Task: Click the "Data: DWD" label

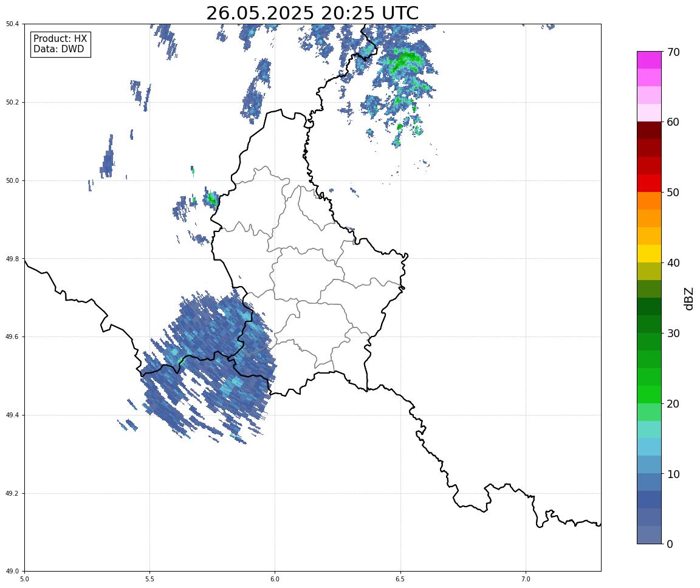Action: pyautogui.click(x=58, y=49)
